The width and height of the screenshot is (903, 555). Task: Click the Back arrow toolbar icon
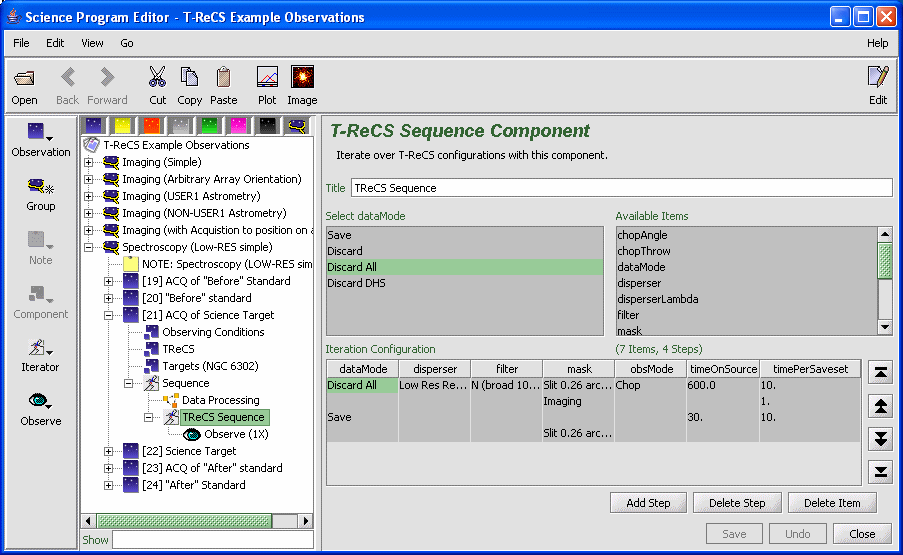[x=68, y=77]
